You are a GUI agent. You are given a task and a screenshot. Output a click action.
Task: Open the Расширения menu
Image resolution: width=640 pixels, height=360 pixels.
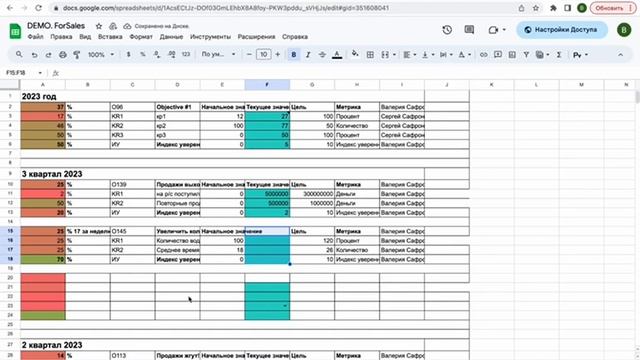pyautogui.click(x=256, y=37)
